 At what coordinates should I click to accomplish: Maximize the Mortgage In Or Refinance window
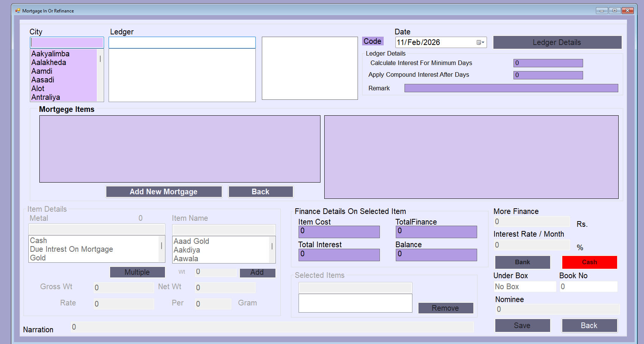click(x=615, y=11)
